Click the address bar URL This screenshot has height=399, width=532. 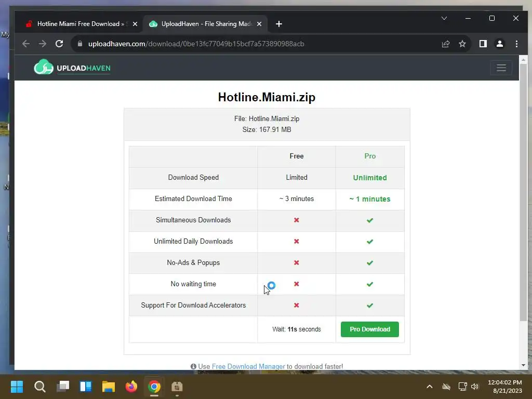click(x=196, y=44)
